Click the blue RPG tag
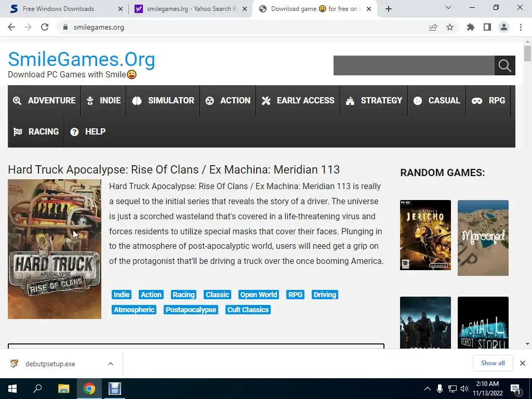This screenshot has width=532, height=399. [295, 295]
